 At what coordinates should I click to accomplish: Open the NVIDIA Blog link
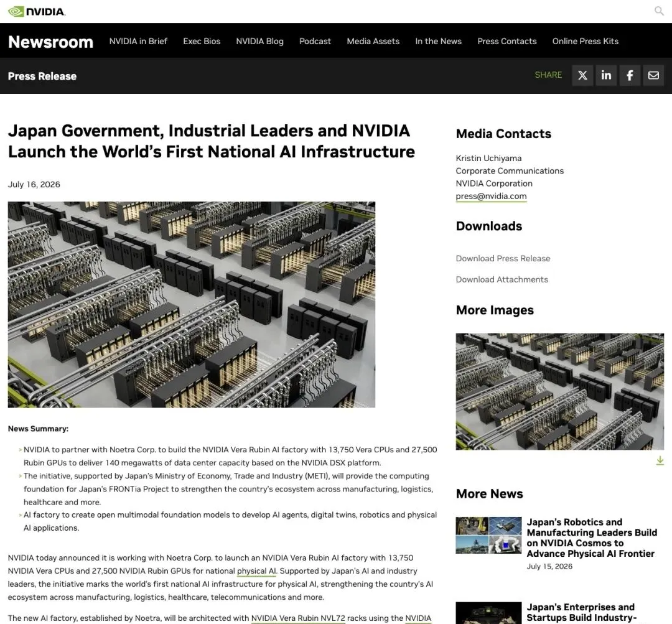[259, 41]
